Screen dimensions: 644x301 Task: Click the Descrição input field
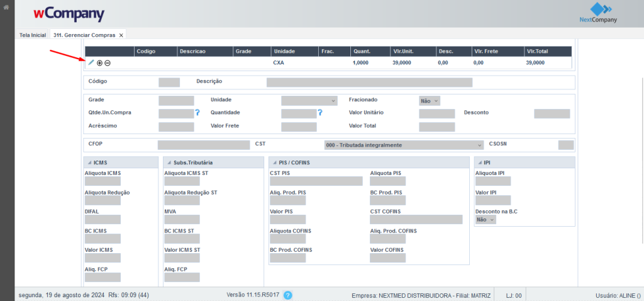click(x=369, y=82)
